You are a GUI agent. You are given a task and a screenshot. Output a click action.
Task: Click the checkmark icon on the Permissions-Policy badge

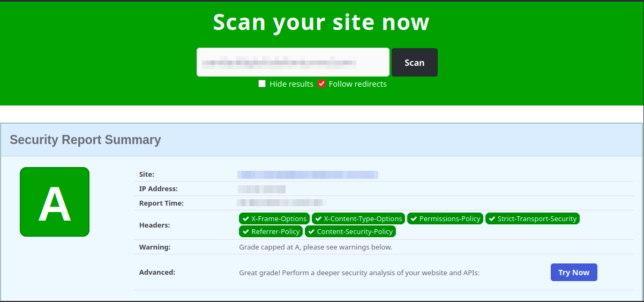[x=414, y=218]
